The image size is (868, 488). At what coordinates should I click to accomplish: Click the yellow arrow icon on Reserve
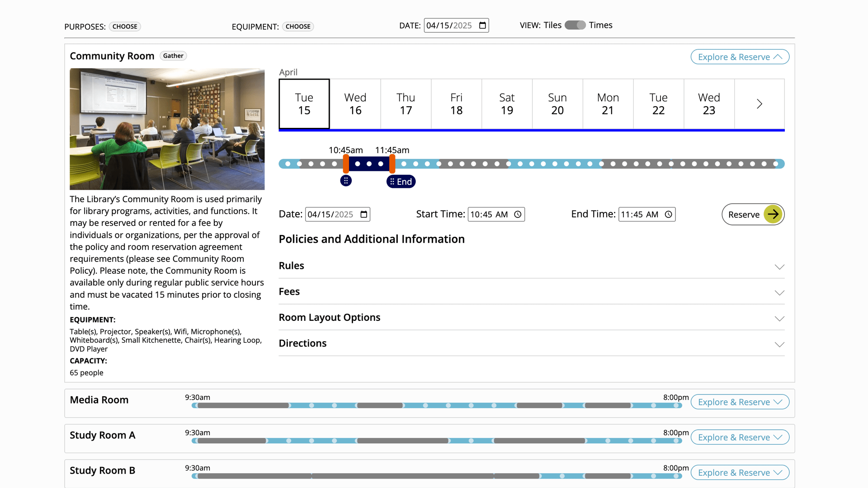(773, 214)
